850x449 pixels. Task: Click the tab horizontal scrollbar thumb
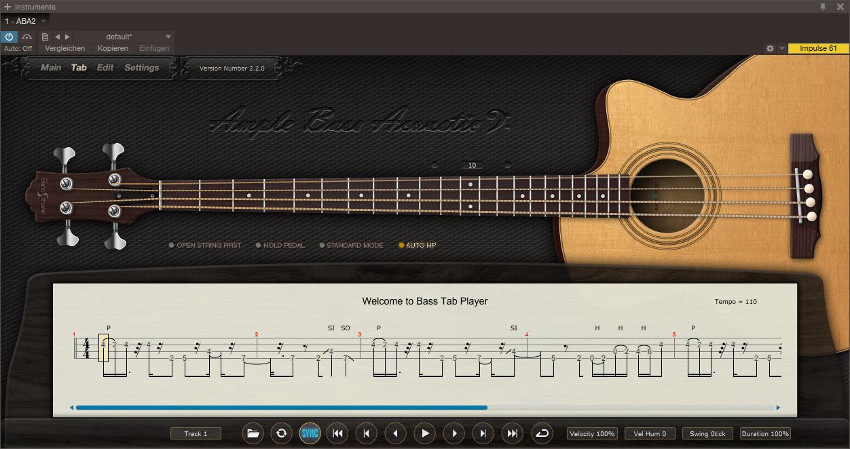(281, 408)
